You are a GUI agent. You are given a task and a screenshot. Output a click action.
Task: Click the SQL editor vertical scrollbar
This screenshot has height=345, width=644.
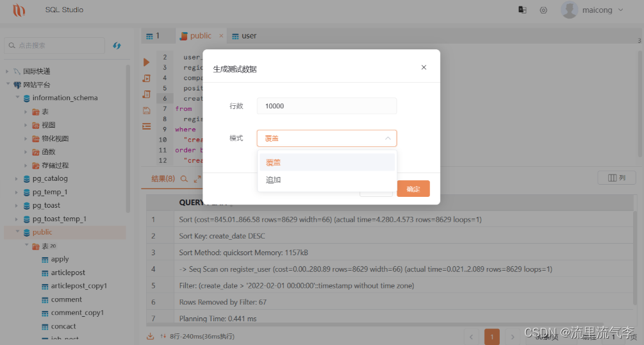point(640,104)
